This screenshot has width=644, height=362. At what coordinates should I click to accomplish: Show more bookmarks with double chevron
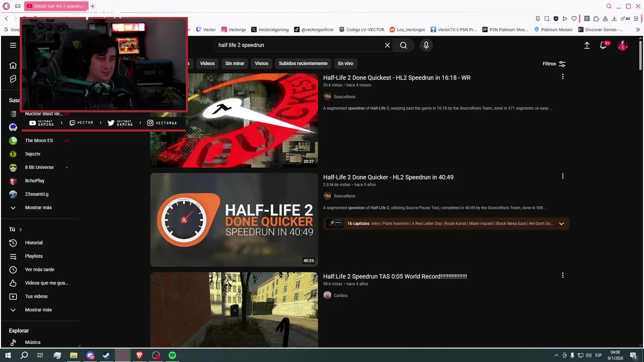638,30
